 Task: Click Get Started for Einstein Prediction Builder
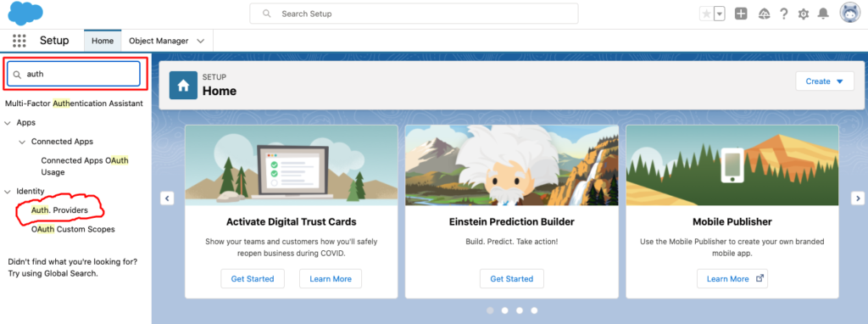tap(511, 278)
